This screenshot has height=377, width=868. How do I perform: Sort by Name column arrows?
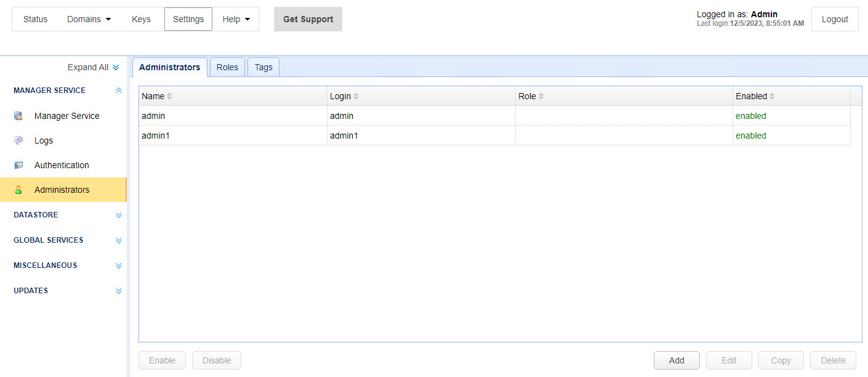[x=170, y=96]
